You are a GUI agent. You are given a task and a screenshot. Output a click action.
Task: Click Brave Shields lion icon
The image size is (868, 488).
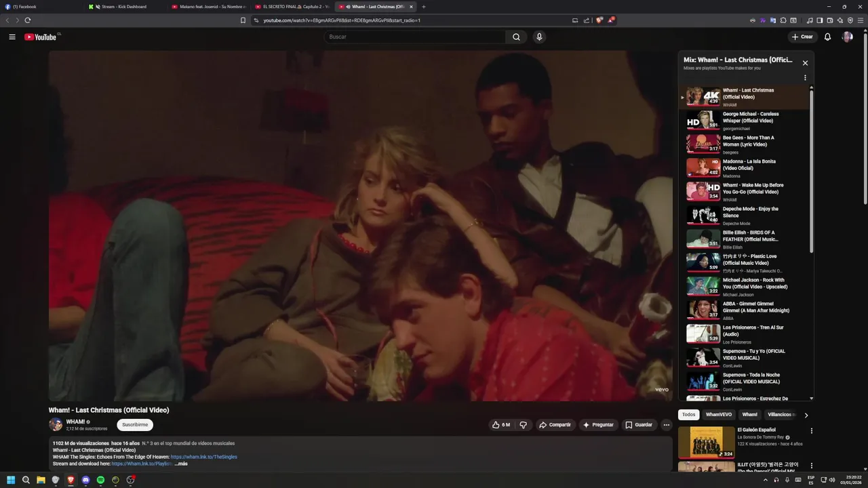click(599, 20)
